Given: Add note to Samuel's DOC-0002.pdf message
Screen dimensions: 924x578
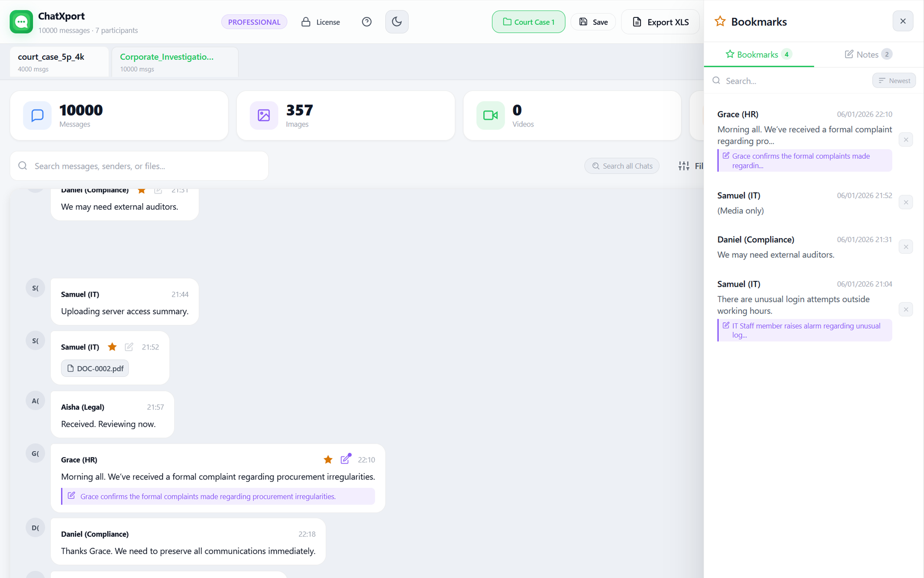Looking at the screenshot, I should click(129, 347).
